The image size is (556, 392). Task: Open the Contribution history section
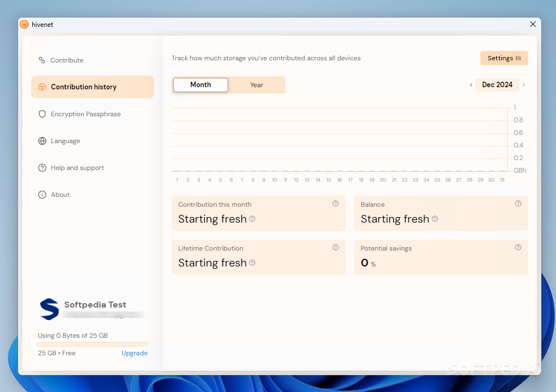tap(93, 87)
